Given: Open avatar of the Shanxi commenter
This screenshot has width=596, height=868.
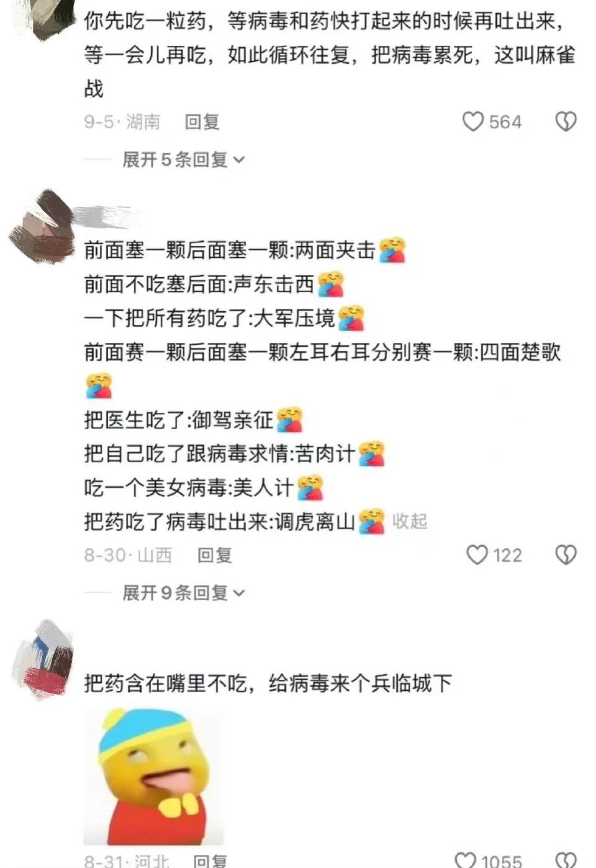Looking at the screenshot, I should pos(41,227).
